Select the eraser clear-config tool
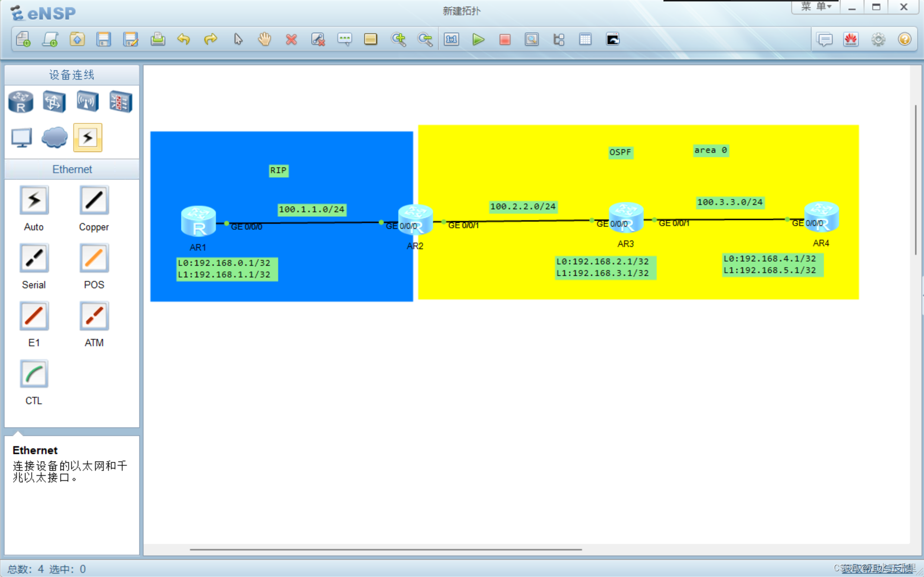 click(x=318, y=39)
